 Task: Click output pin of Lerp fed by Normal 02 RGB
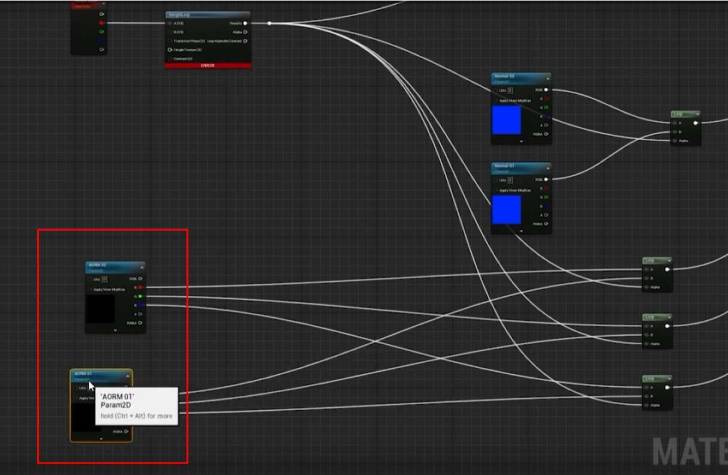tap(696, 123)
